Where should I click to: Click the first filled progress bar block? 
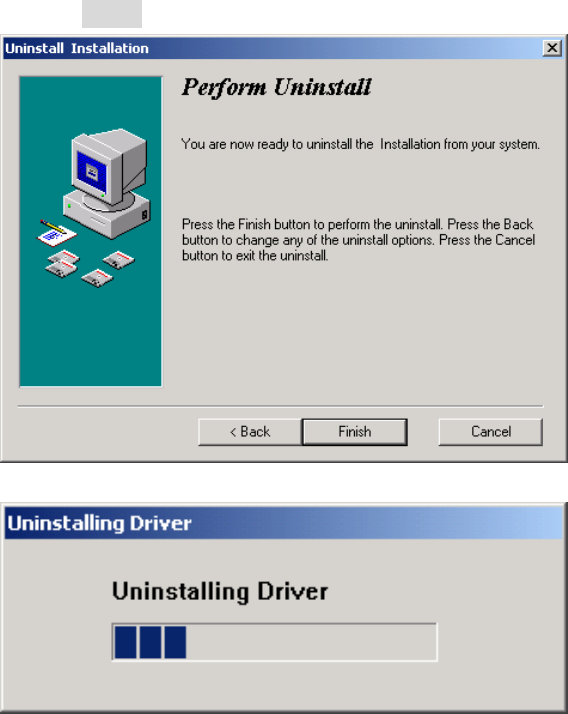coord(125,642)
